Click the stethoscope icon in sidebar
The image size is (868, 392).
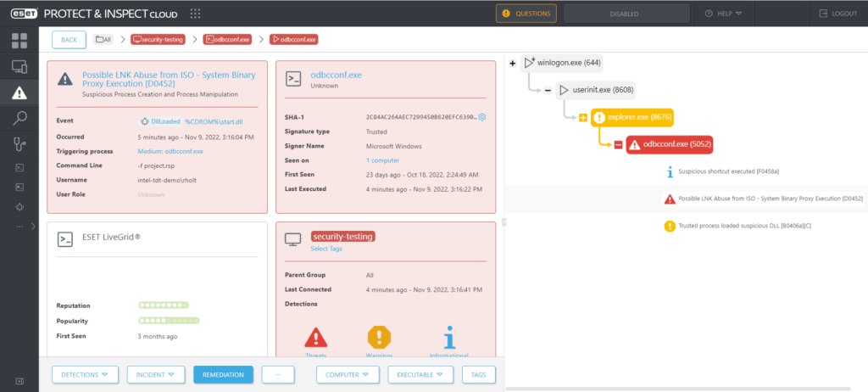point(19,145)
